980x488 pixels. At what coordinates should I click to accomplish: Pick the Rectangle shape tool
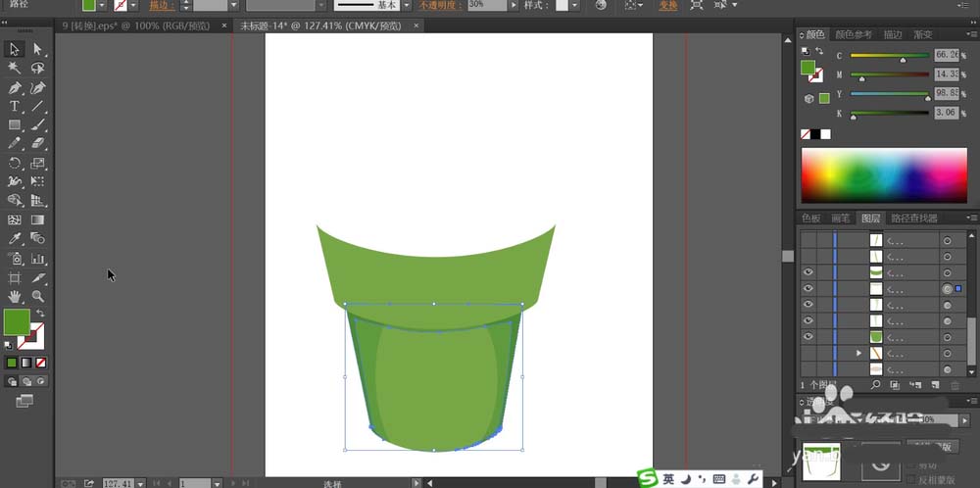click(15, 125)
